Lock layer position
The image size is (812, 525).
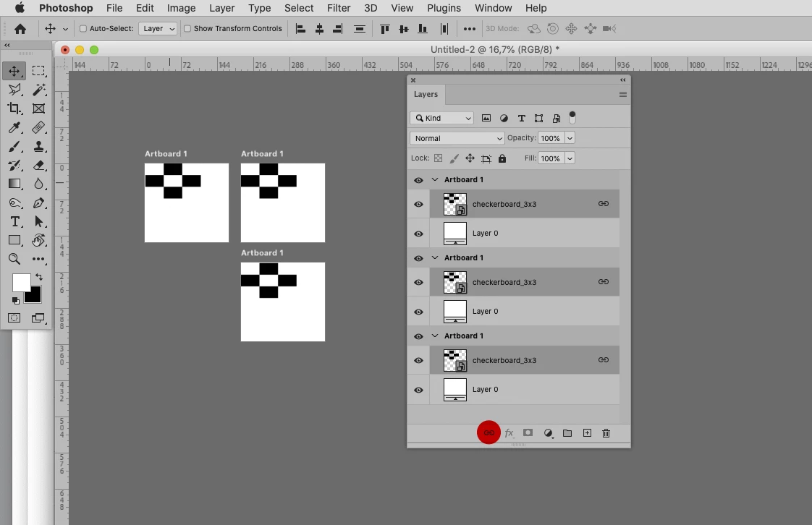coord(470,158)
